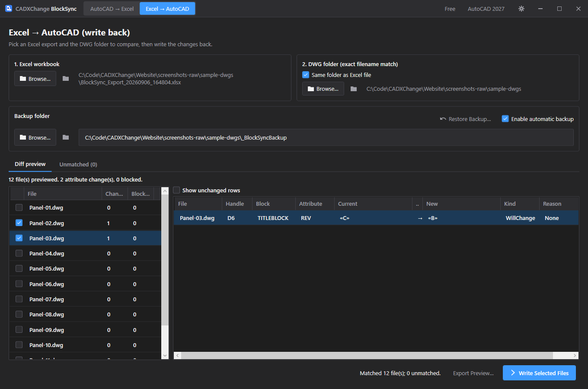Screen dimensions: 588x389
Task: Open folder icon next to Backup folder path
Action: coord(66,137)
